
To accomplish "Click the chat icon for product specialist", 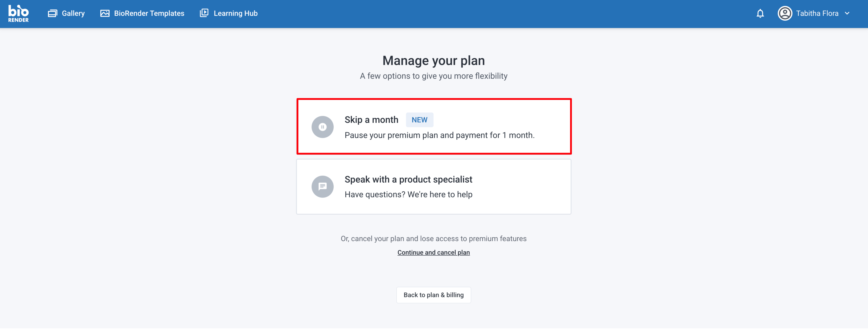I will coord(322,186).
